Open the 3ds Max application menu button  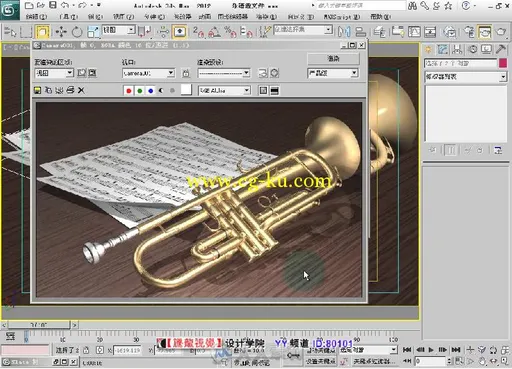pyautogui.click(x=9, y=10)
